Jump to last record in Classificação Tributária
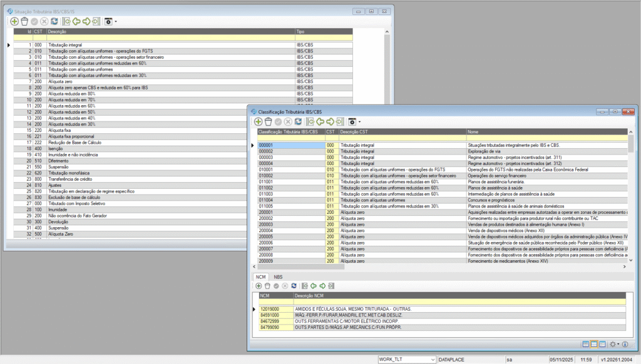 coord(339,121)
